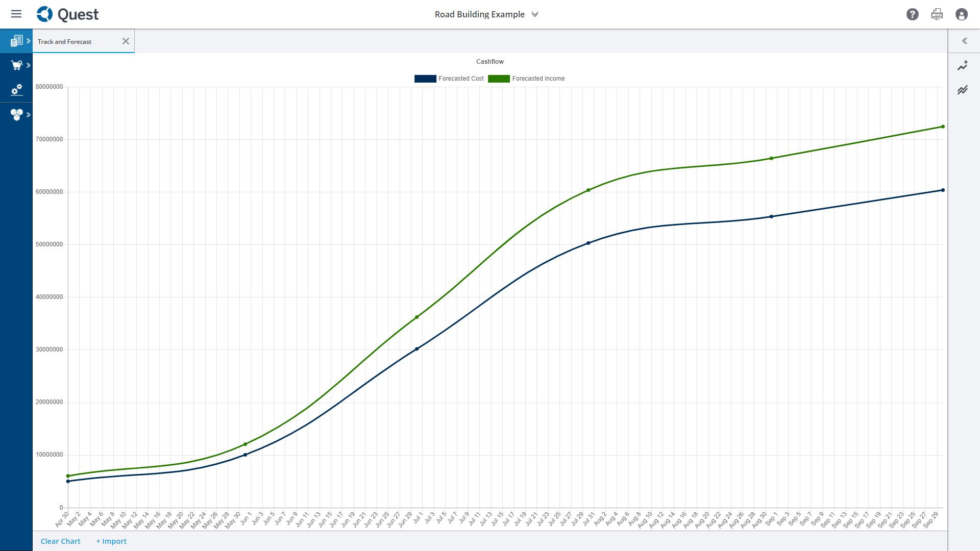
Task: Open the gears processing sidebar icon
Action: pos(16,90)
